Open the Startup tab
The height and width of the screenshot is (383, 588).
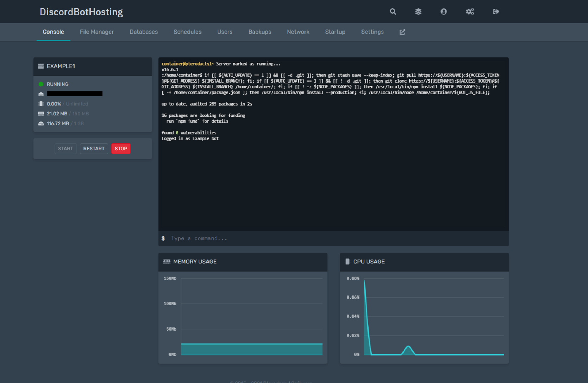[x=335, y=32]
